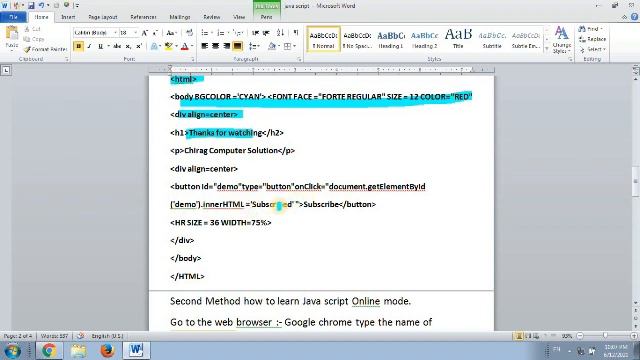Minimize the ribbon with the caret icon

click(624, 17)
